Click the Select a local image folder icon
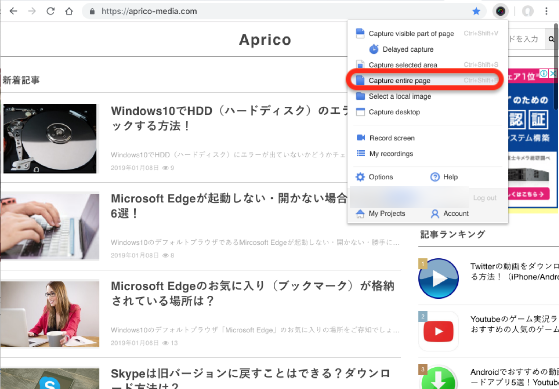This screenshot has height=389, width=559. click(360, 96)
